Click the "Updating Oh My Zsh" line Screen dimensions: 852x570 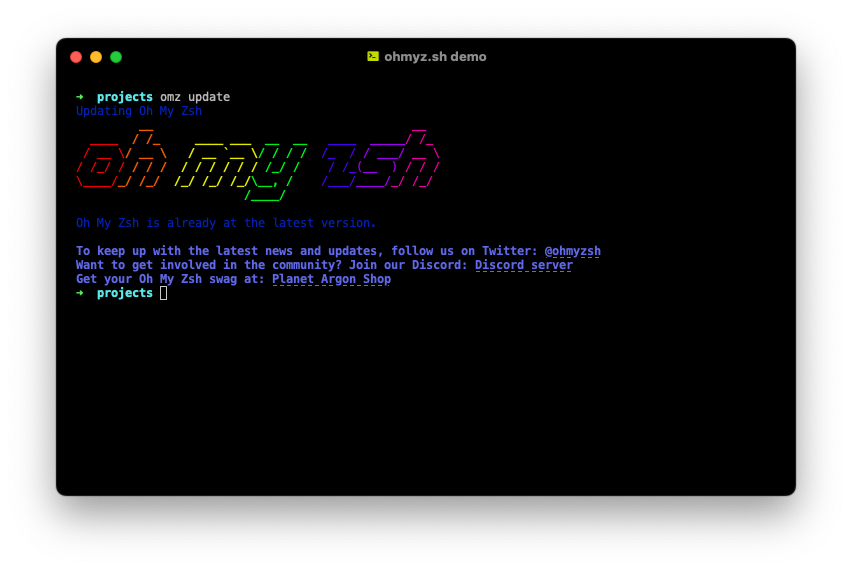139,111
